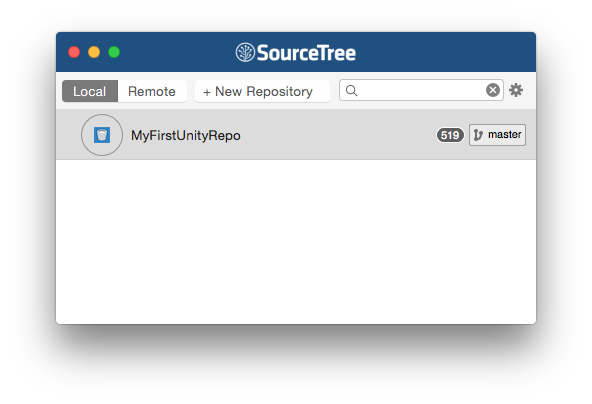The image size is (592, 404).
Task: Click the plus sign beside New Repository
Action: tap(207, 92)
